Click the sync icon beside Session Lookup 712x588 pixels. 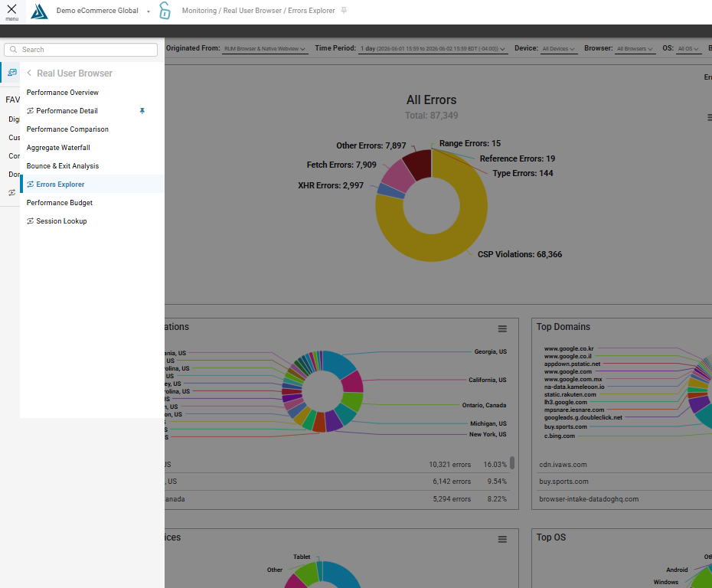coord(30,221)
